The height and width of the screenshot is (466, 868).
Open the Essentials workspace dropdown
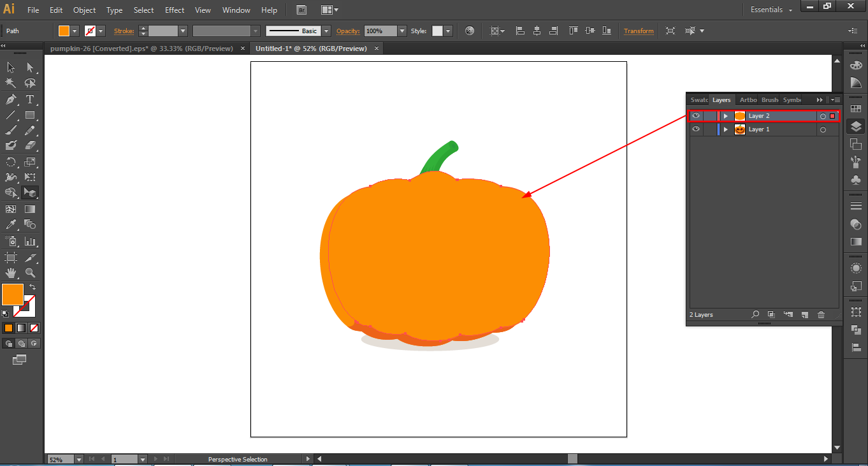tap(772, 10)
